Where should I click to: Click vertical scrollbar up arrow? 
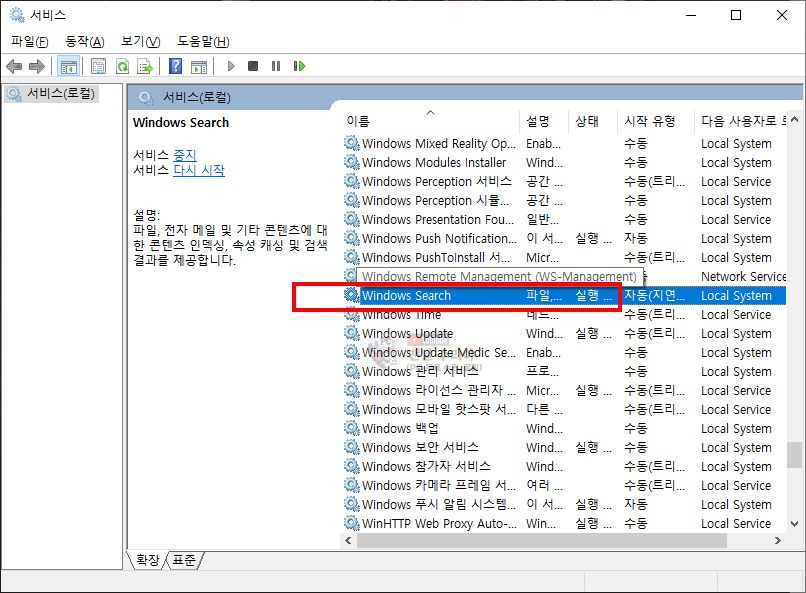[x=795, y=120]
